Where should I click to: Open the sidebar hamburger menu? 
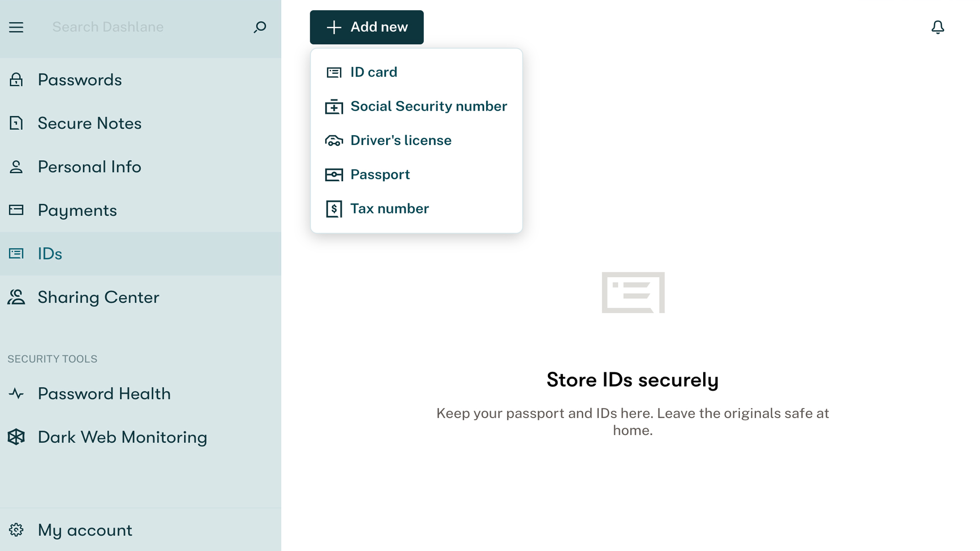[x=16, y=27]
